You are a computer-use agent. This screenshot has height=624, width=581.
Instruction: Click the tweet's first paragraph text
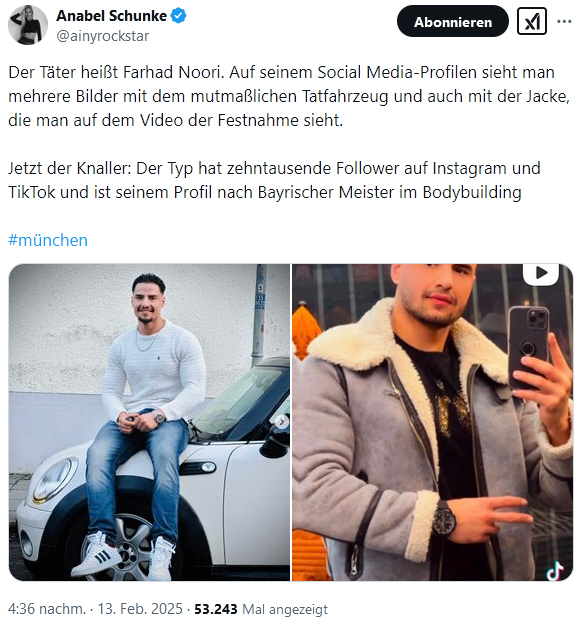tap(289, 96)
